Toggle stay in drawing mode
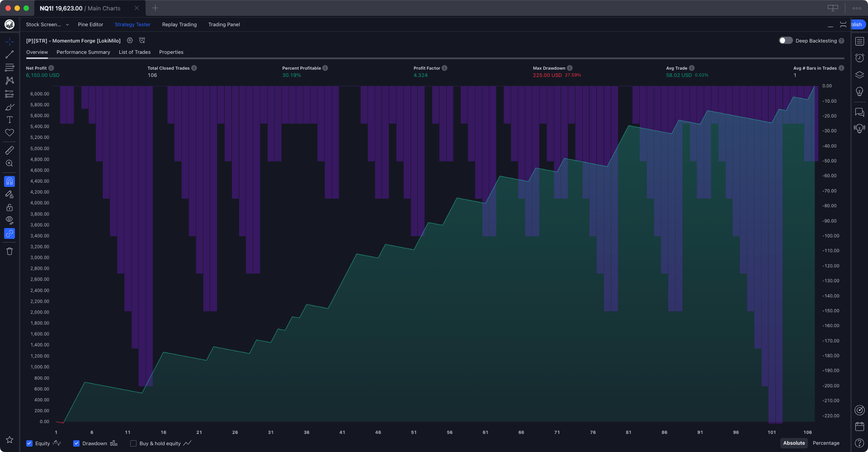 [x=9, y=195]
